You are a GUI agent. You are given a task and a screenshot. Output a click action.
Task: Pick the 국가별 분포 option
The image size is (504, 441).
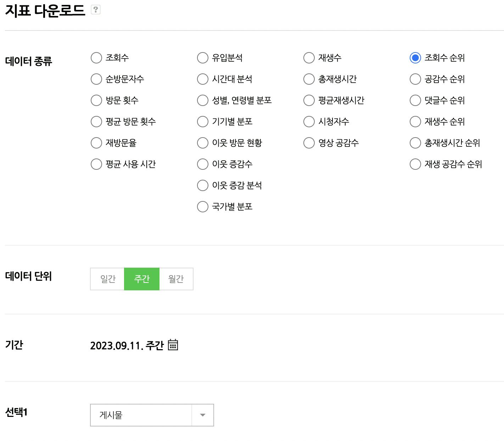tap(203, 207)
